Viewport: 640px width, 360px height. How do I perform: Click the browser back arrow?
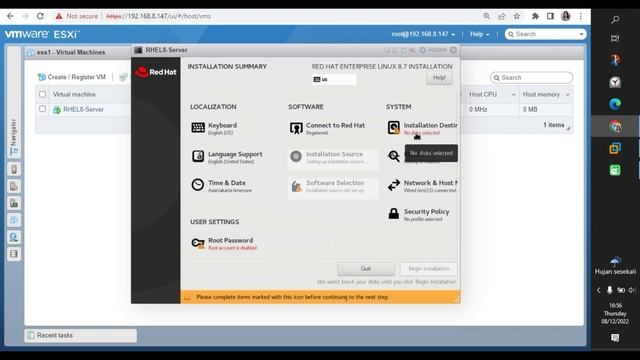[10, 16]
